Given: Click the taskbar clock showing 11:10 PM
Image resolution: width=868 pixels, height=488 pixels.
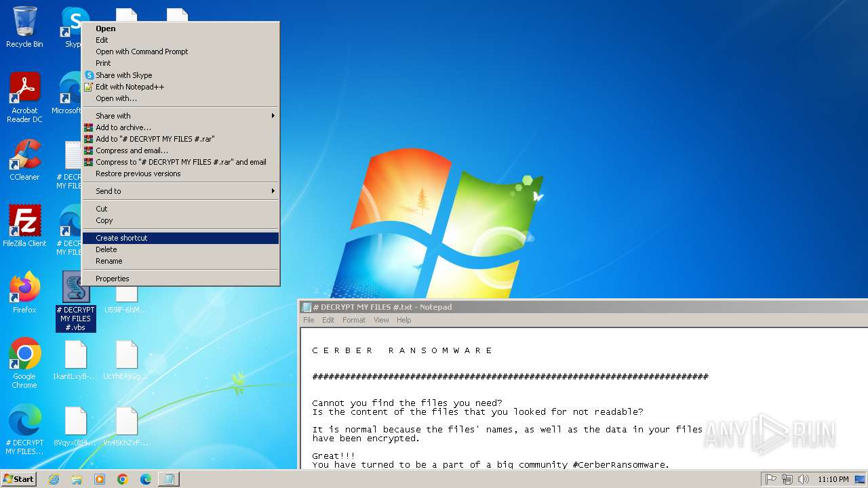Looking at the screenshot, I should coord(833,479).
